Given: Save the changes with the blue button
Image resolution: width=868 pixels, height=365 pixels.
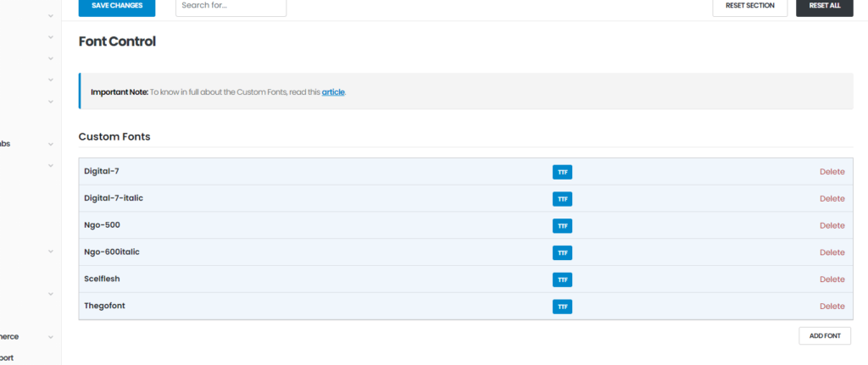Looking at the screenshot, I should (117, 6).
